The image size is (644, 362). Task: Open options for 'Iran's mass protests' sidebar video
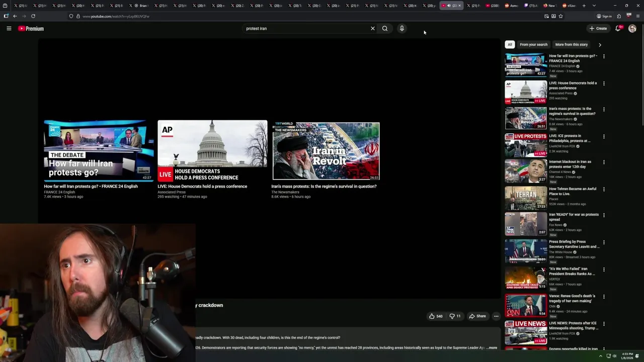point(604,109)
